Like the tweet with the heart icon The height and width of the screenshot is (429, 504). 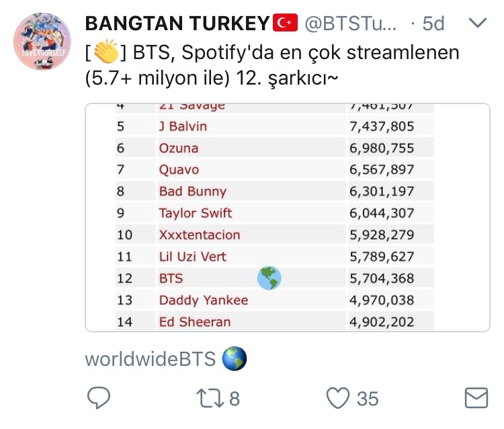pyautogui.click(x=338, y=399)
